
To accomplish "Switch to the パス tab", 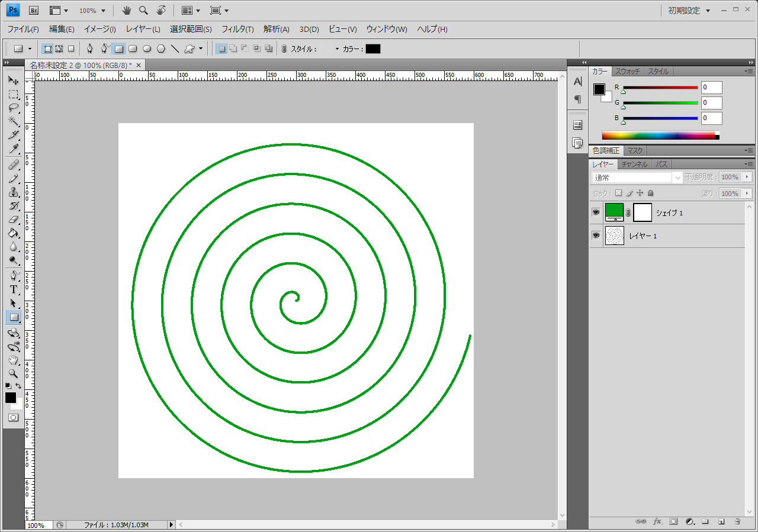I will [661, 165].
